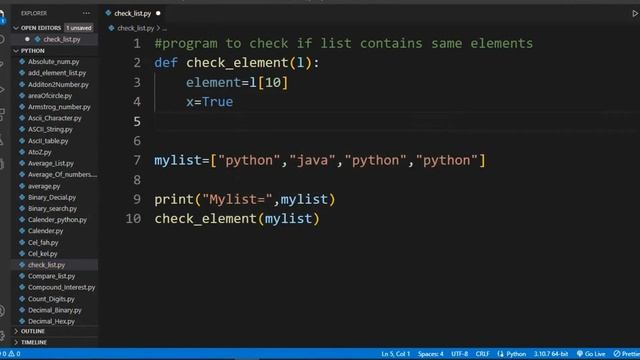This screenshot has height=360, width=640.
Task: Click the print("Mylist=",mylist) line
Action: click(x=244, y=200)
